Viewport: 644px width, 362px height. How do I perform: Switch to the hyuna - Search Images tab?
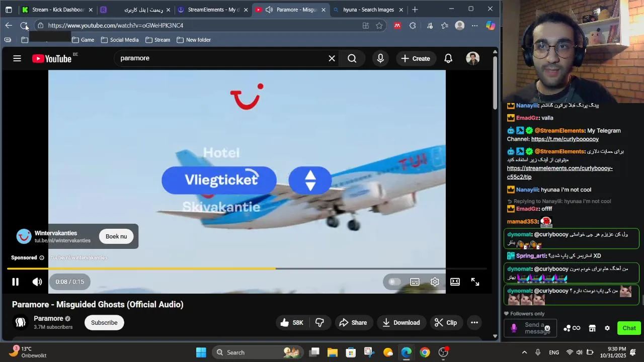[368, 10]
